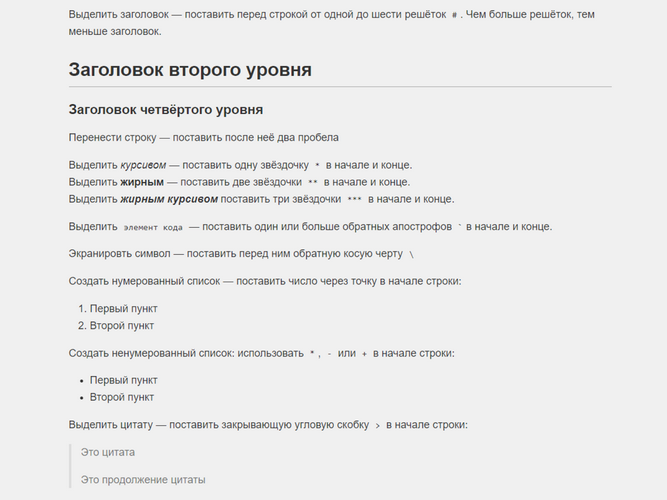Click "Второй пункт" in the numbered list
This screenshot has height=500, width=667.
(121, 326)
